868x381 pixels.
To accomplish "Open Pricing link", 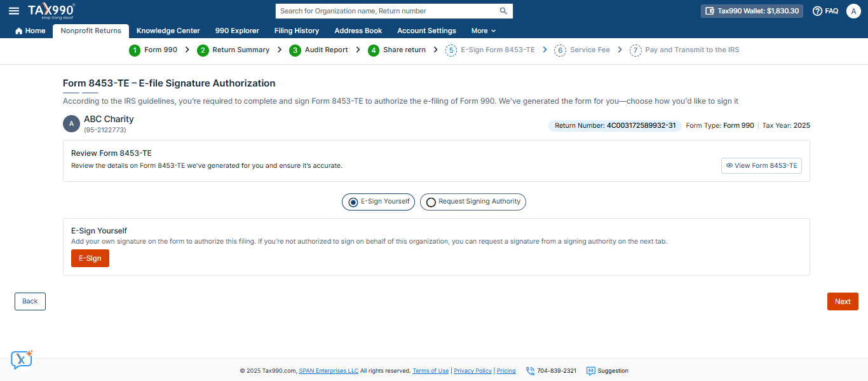I will click(506, 371).
